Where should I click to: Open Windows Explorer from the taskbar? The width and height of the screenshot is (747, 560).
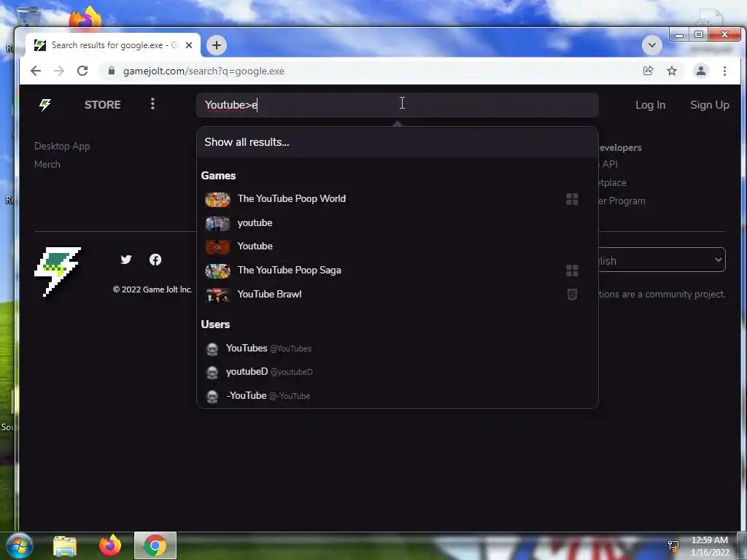pos(65,545)
